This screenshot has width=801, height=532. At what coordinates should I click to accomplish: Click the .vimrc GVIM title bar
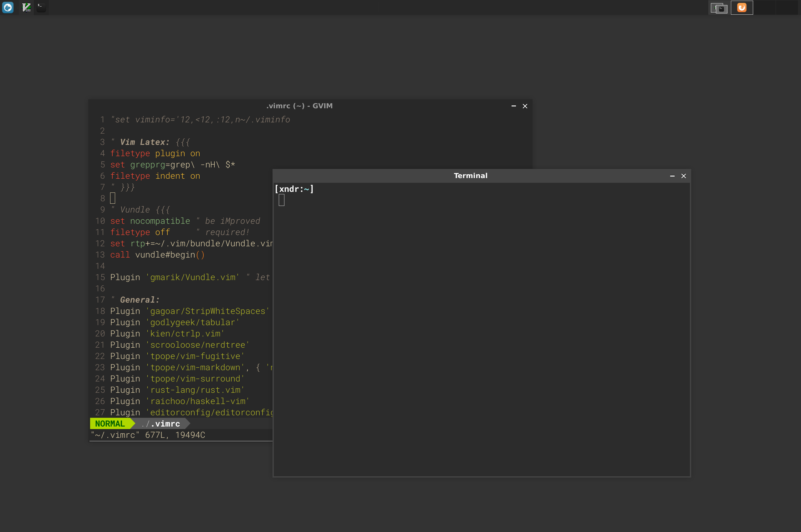pyautogui.click(x=299, y=106)
